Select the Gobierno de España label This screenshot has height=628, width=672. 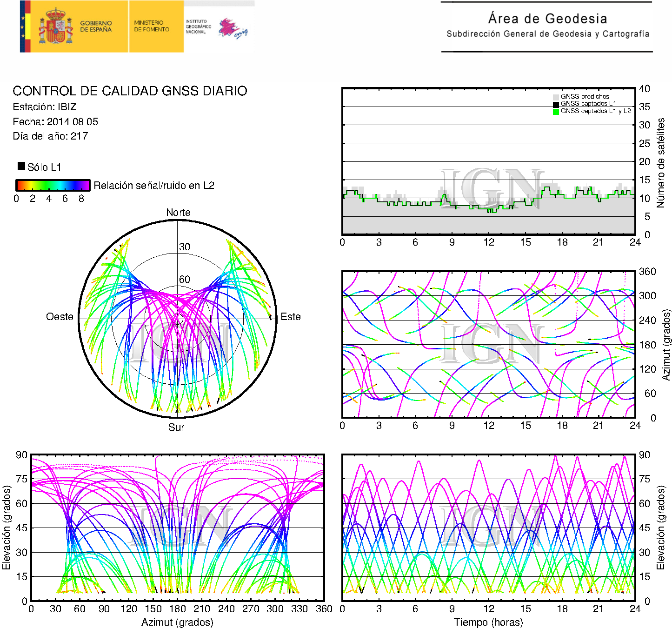96,27
